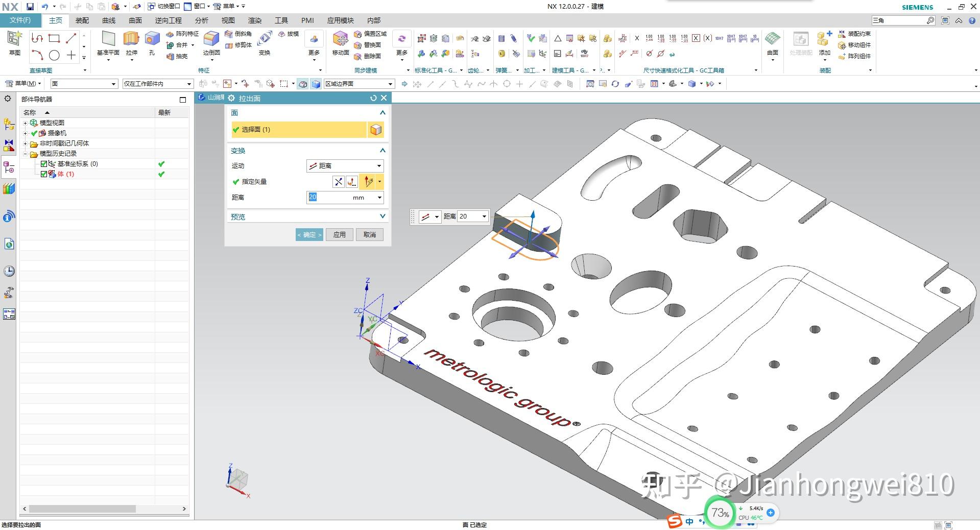Click the command finder search box containing 三角
This screenshot has width=980, height=530.
click(903, 20)
